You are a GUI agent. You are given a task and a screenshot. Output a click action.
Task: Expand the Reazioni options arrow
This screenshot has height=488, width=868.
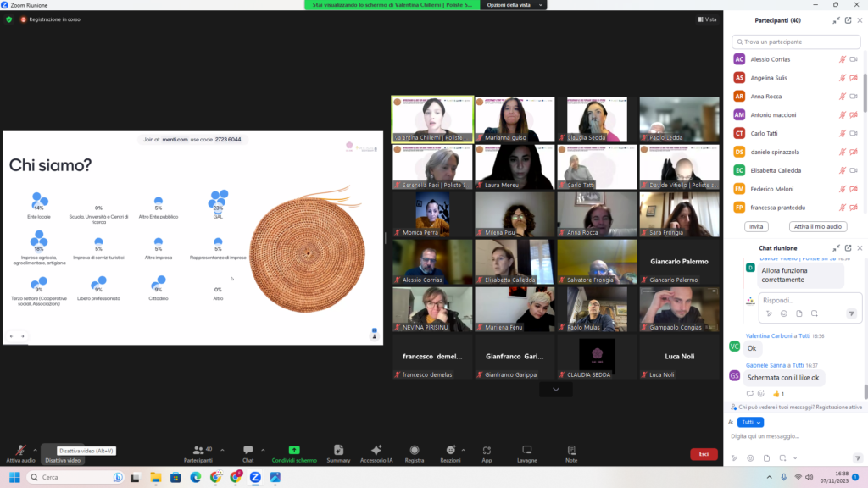coord(464,450)
